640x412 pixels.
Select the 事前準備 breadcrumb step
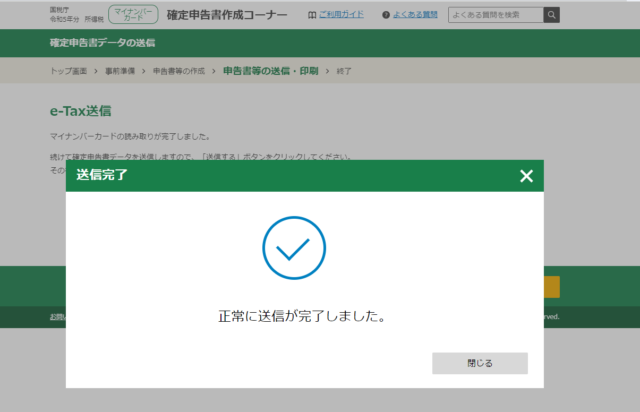pyautogui.click(x=121, y=72)
